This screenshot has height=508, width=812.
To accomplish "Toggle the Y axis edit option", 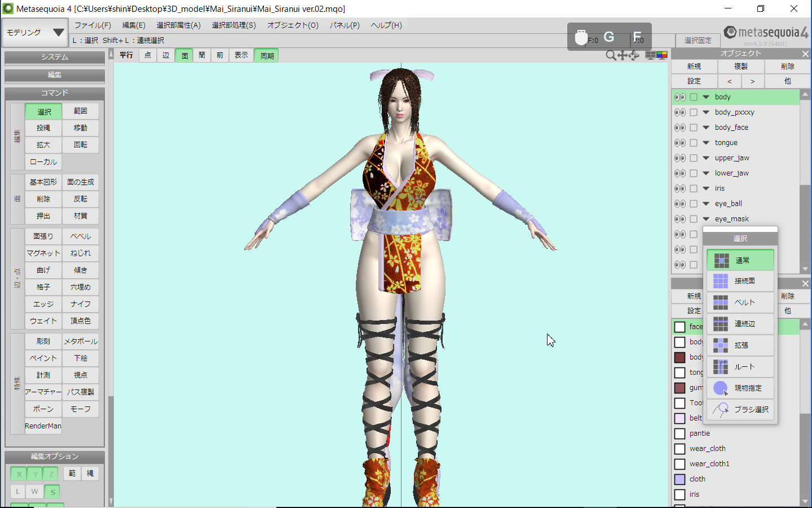I will (35, 474).
